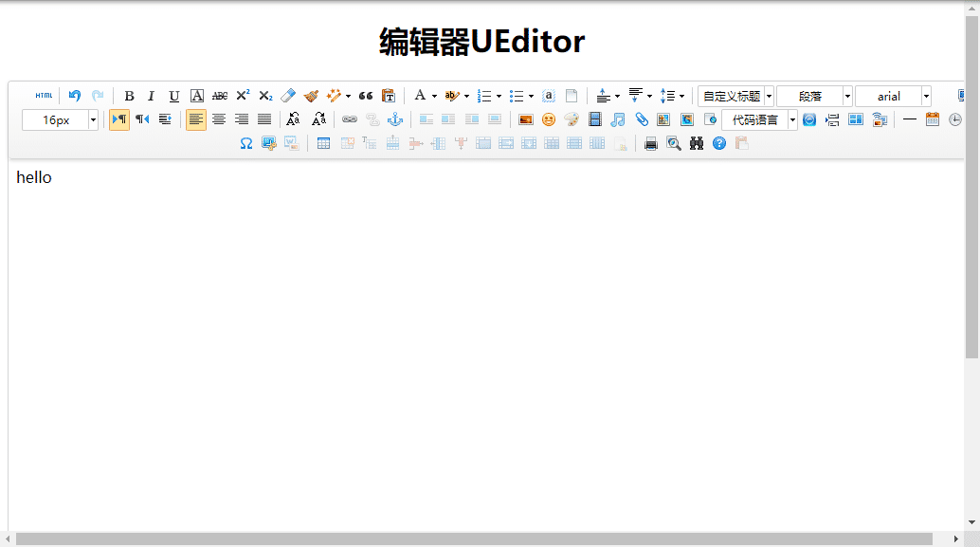
Task: Open the 自定义标题 custom title dropdown
Action: click(x=736, y=97)
